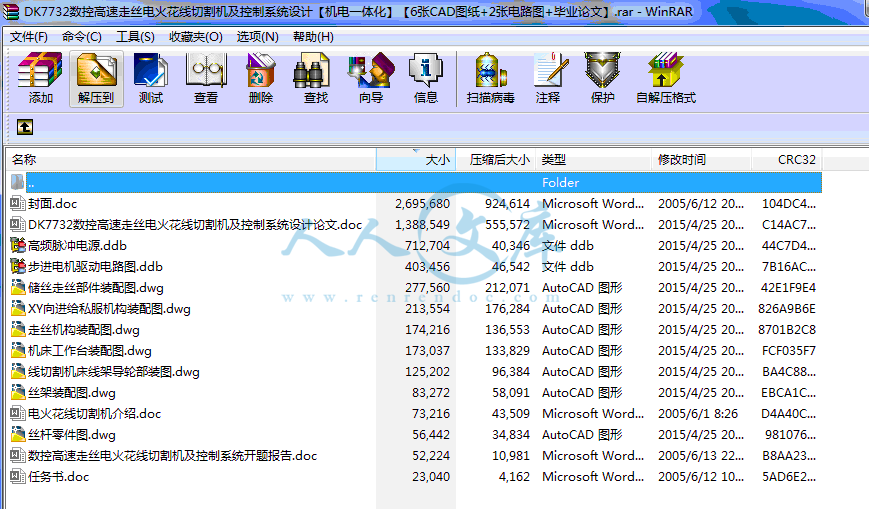
Task: Select the file 丝架装配图.dwg
Action: (x=72, y=393)
